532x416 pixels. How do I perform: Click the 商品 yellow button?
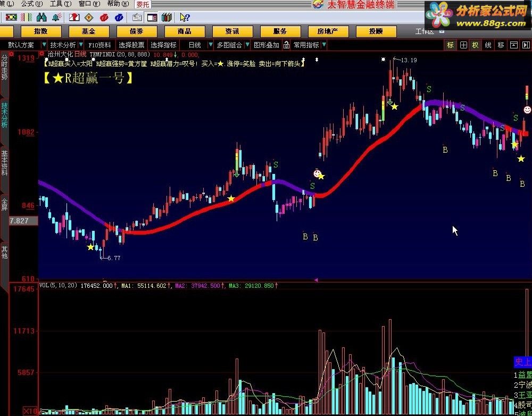[185, 31]
